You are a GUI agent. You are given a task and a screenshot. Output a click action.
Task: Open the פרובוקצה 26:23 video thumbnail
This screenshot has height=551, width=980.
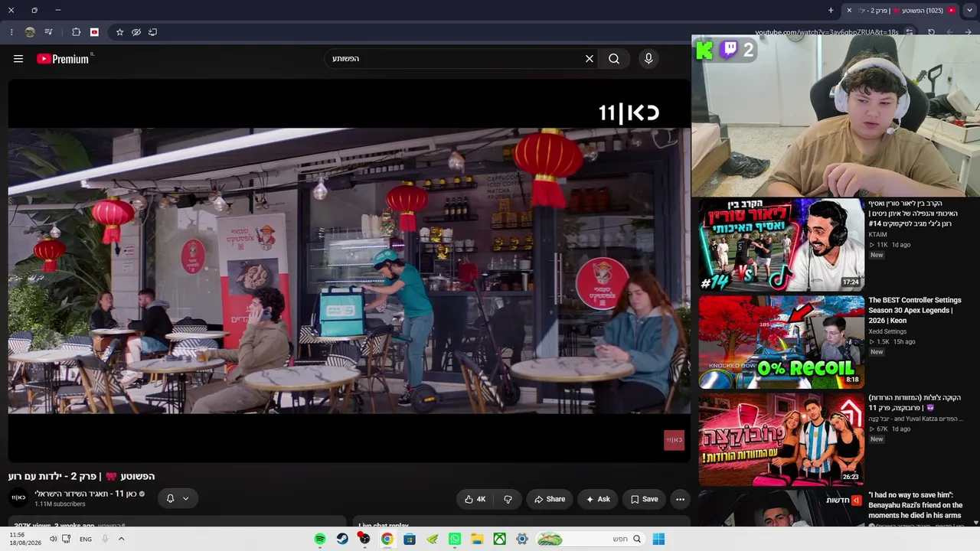click(781, 439)
